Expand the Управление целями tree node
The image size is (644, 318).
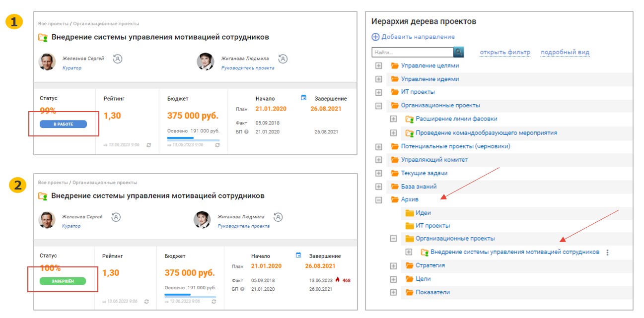pos(379,66)
